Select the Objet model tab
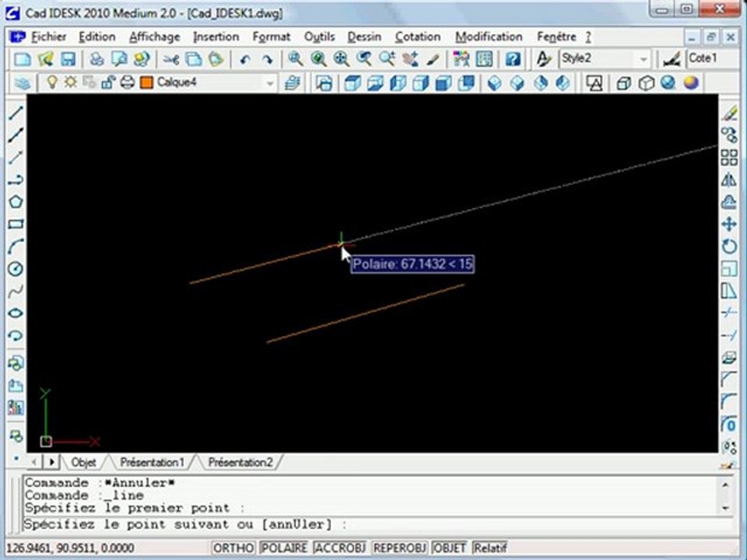Screen dimensions: 747x560 [x=83, y=462]
